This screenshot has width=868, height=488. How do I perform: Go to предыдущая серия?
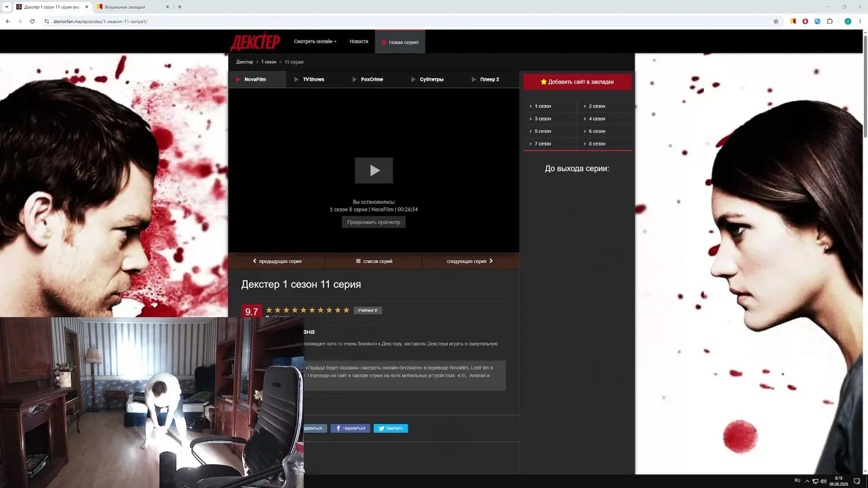[x=277, y=261]
